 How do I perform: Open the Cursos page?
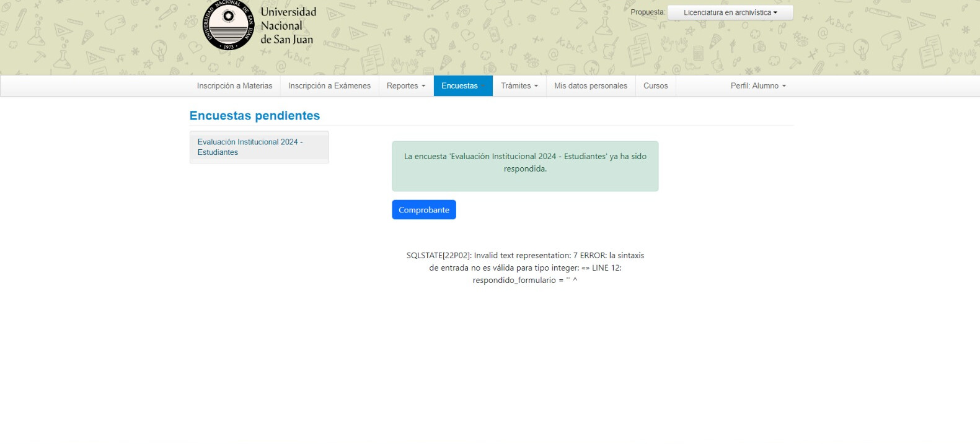coord(655,86)
